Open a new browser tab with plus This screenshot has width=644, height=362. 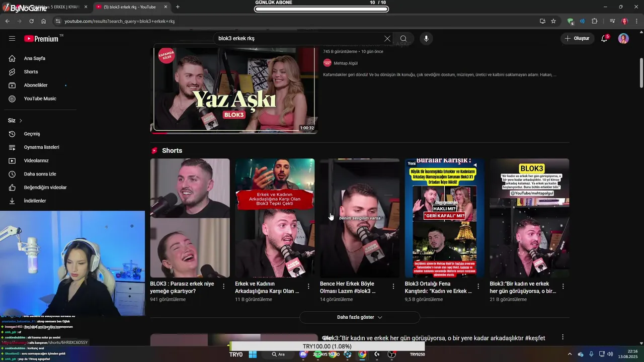tap(178, 7)
